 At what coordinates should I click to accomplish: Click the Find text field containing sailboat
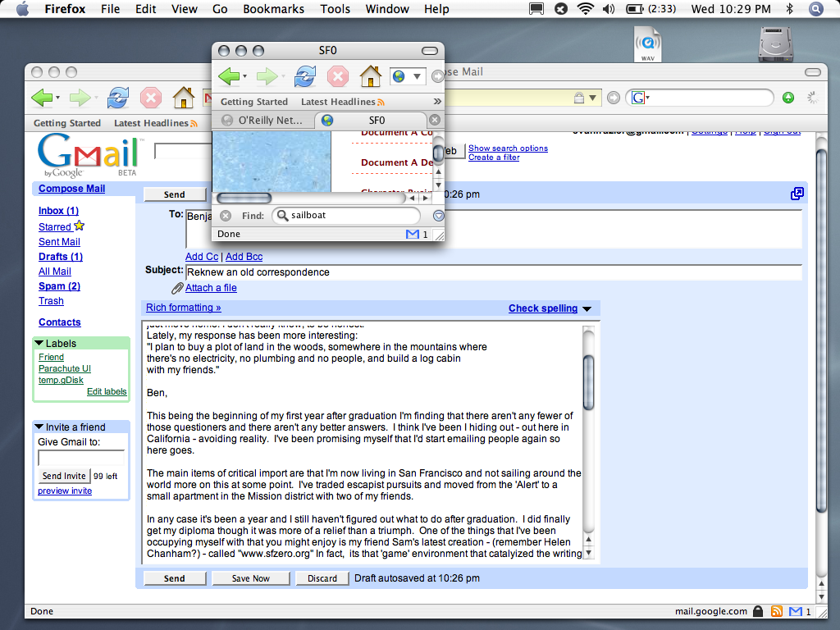(x=347, y=216)
